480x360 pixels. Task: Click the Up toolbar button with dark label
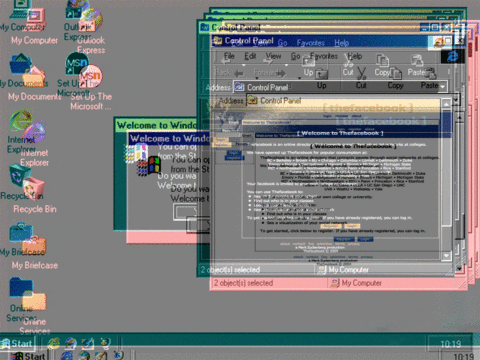(322, 77)
